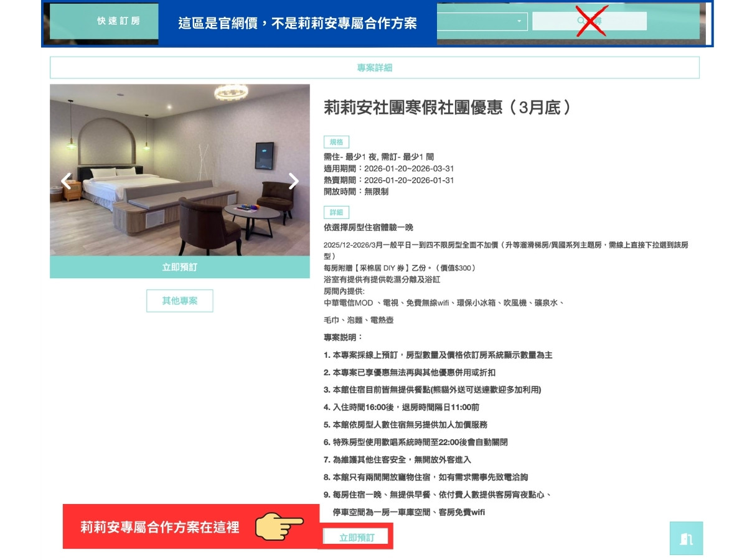Select the previous-image arrow on the room photo
The height and width of the screenshot is (560, 747).
(65, 181)
